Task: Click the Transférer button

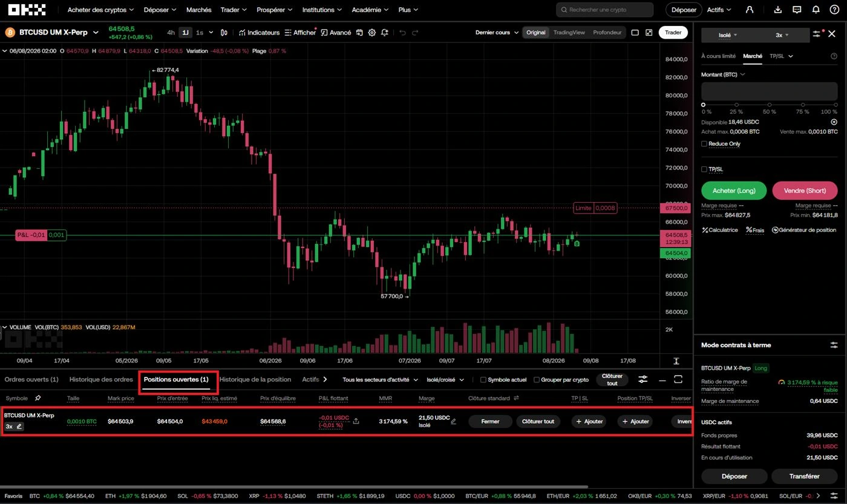Action: pos(804,476)
